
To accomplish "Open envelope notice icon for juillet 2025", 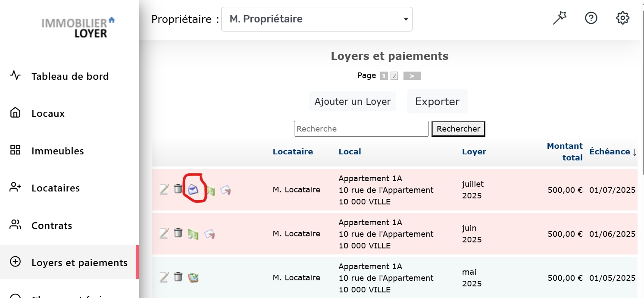I will [193, 190].
